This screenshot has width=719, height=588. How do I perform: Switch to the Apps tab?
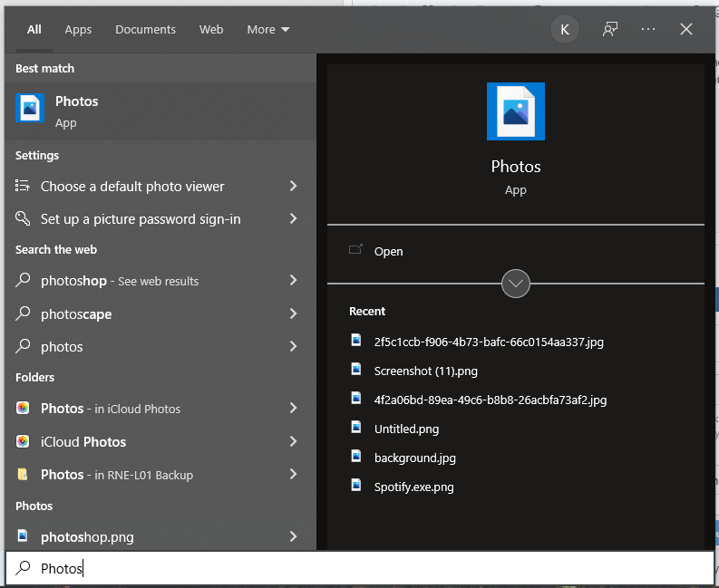[x=78, y=29]
